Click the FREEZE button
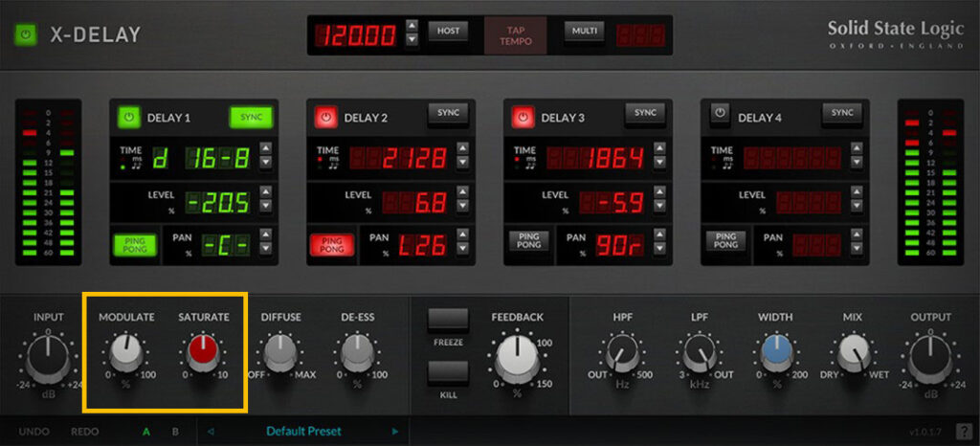Screen dimensions: 980x446 coord(448,320)
